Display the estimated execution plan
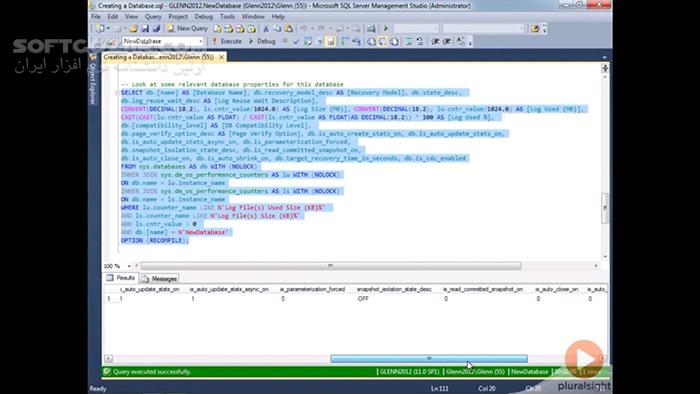700x394 pixels. click(x=308, y=41)
